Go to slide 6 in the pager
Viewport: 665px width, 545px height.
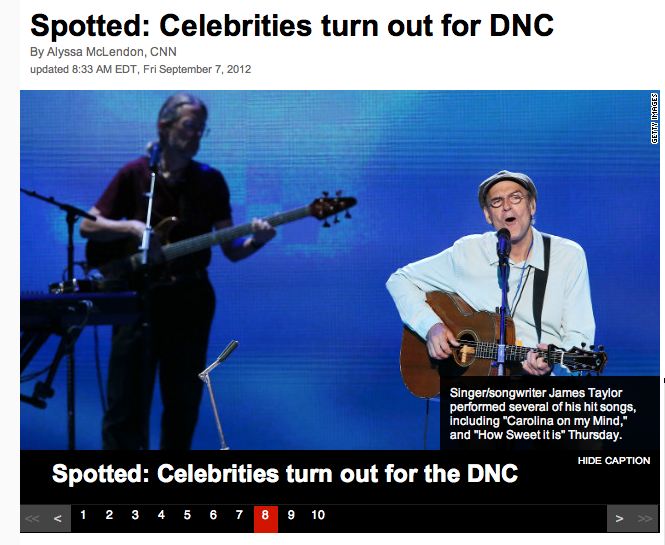click(x=213, y=515)
